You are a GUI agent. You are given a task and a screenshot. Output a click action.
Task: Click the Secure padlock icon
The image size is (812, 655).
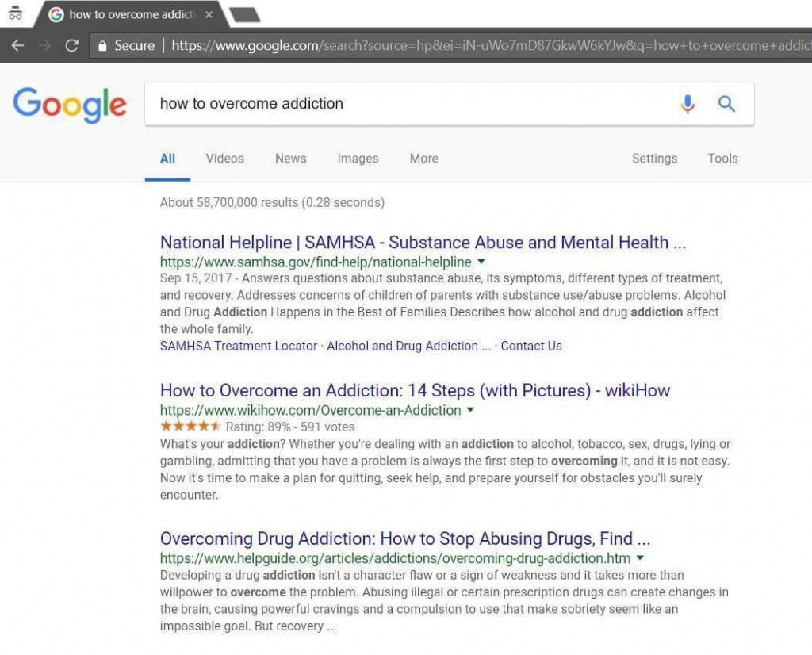click(102, 45)
